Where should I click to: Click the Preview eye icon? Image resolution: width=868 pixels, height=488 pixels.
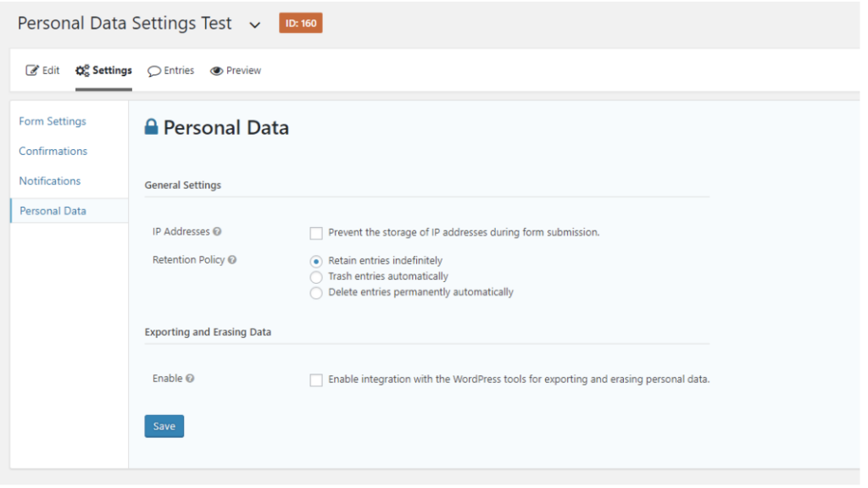point(216,71)
